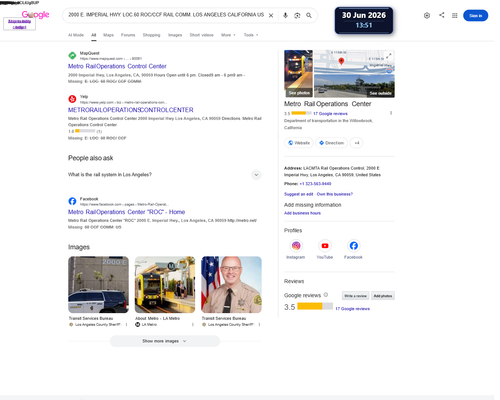
Task: Click the share icon in header
Action: click(x=442, y=15)
